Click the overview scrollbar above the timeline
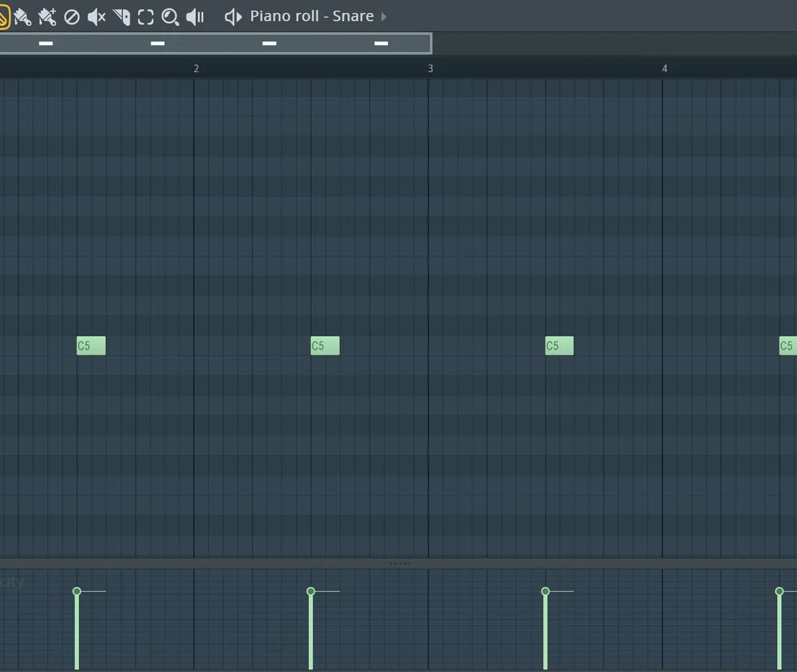Screen dimensions: 797x672 point(216,43)
